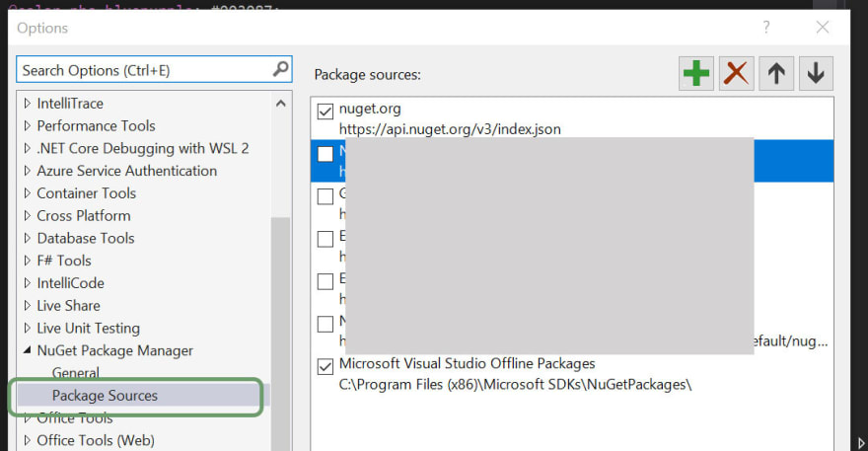The width and height of the screenshot is (868, 451).
Task: Uncheck the nuget.org package source
Action: pos(325,111)
